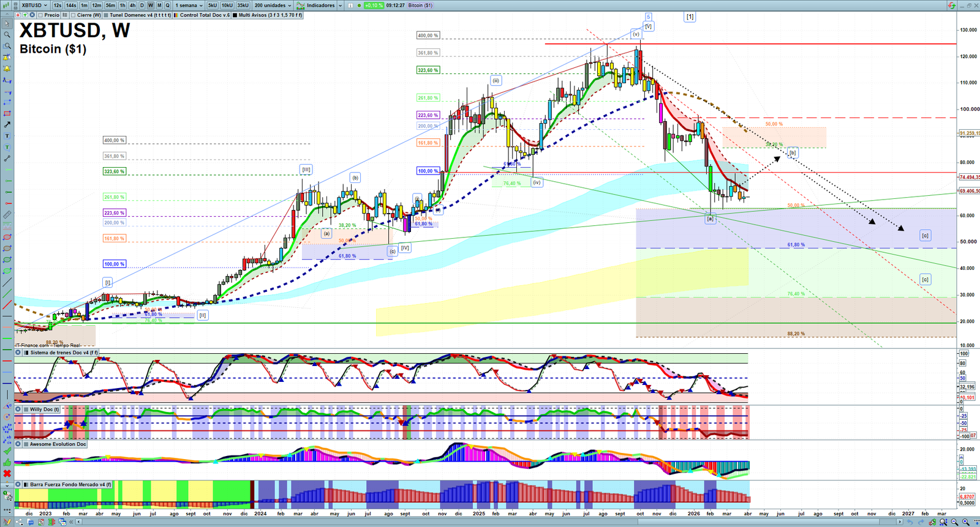The image size is (980, 527).
Task: Toggle the Precio checkbox
Action: click(x=40, y=15)
